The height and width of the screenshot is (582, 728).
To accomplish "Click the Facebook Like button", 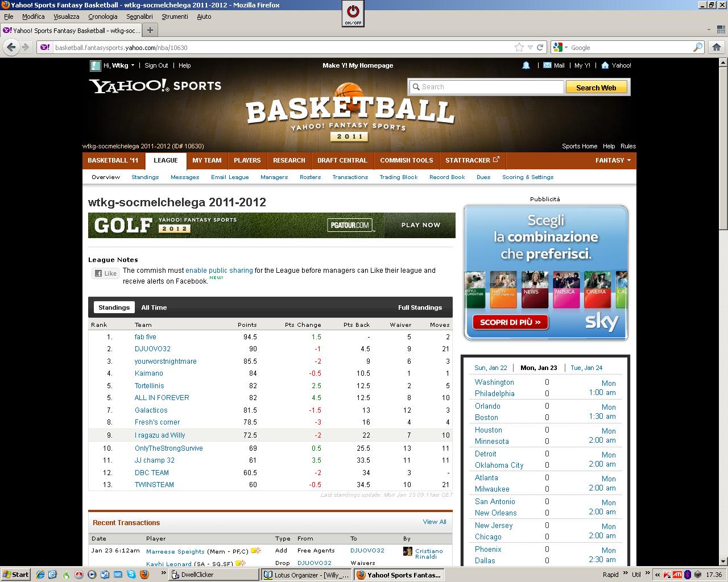I will coord(105,273).
